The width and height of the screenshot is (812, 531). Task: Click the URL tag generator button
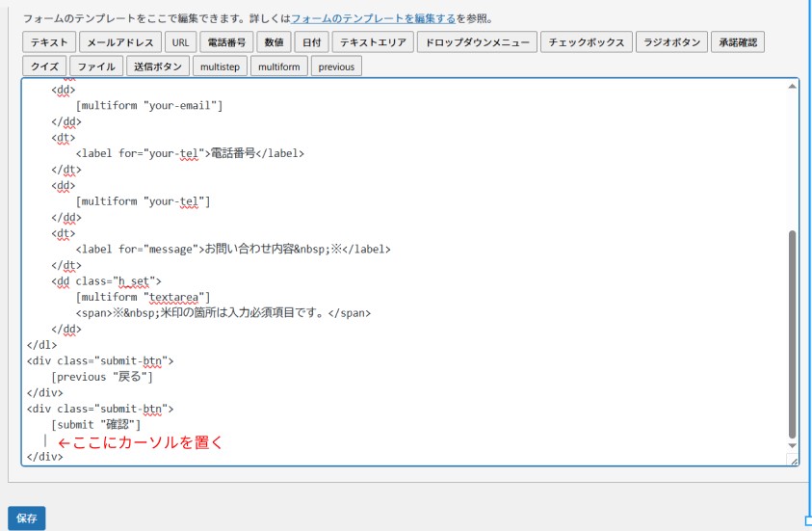pos(180,42)
